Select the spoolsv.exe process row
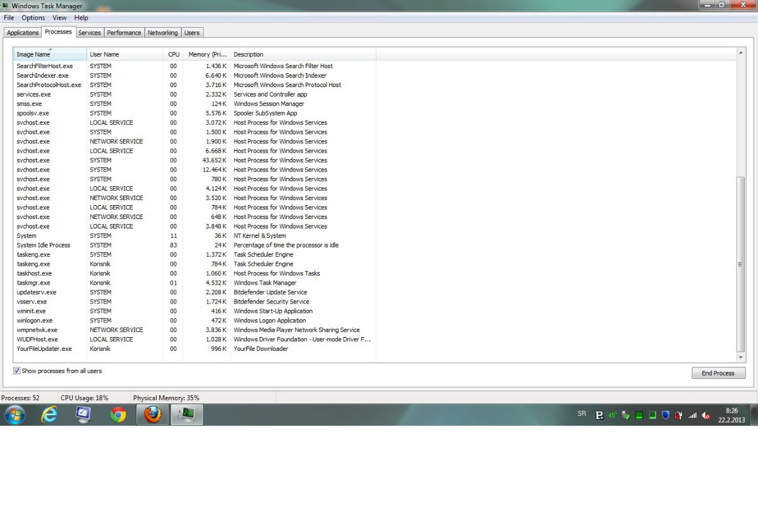This screenshot has width=758, height=532. pyautogui.click(x=195, y=113)
